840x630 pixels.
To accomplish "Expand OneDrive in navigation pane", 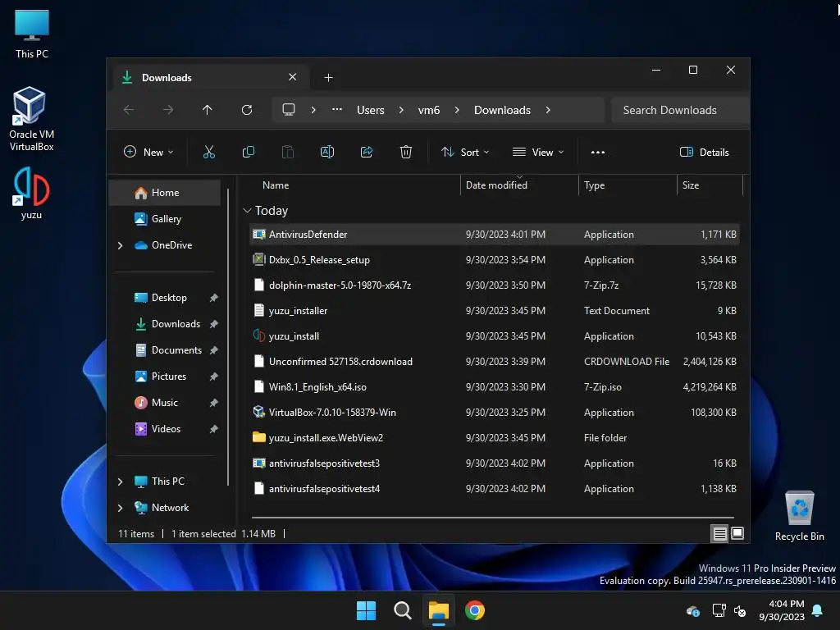I will (120, 245).
